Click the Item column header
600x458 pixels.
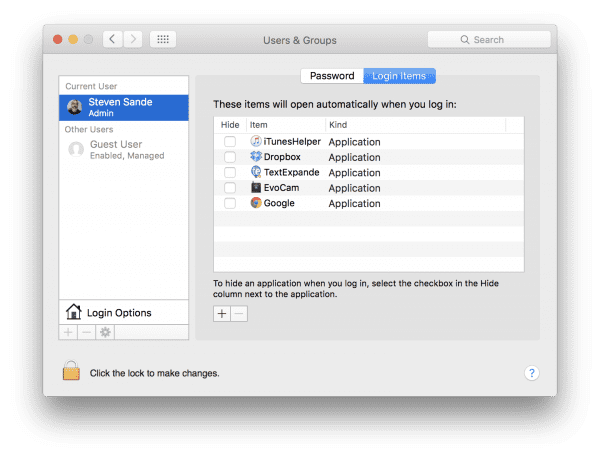click(x=284, y=124)
